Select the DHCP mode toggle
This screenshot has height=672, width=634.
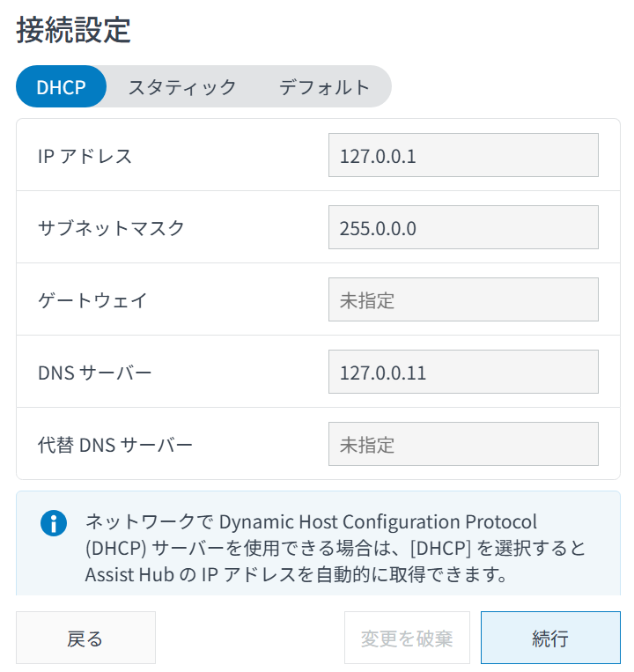[x=61, y=87]
